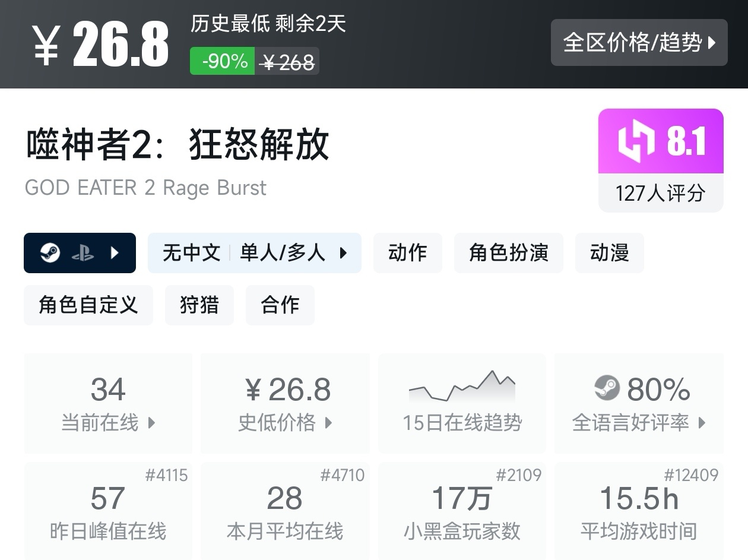The height and width of the screenshot is (560, 748).
Task: Click the Steam platform icon
Action: click(50, 253)
